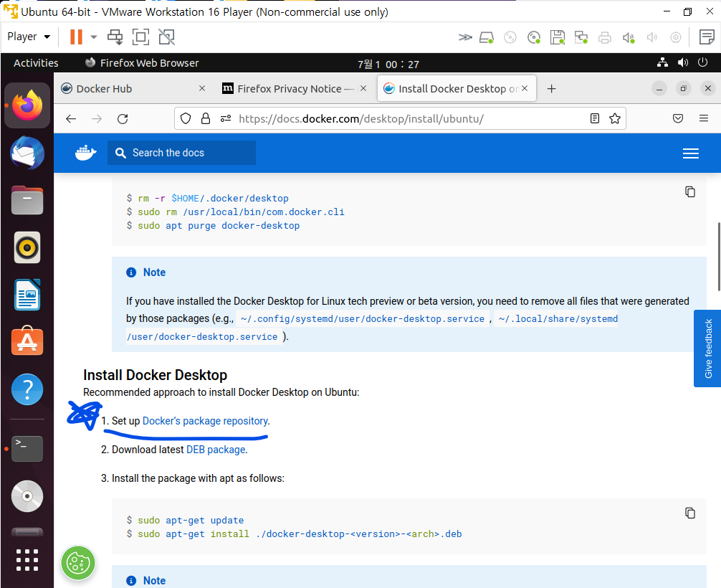Select the Install Docker Desktop tab

pyautogui.click(x=457, y=88)
